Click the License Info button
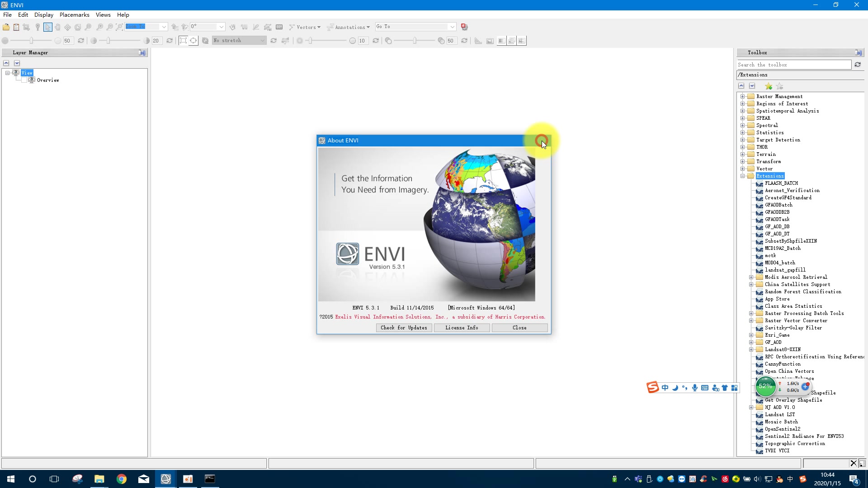This screenshot has height=488, width=868. click(x=462, y=328)
